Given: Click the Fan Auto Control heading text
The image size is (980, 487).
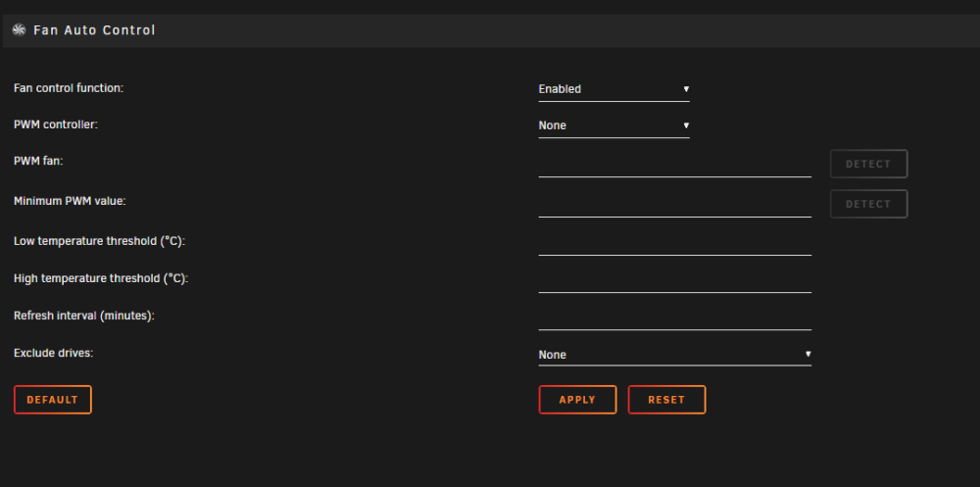Looking at the screenshot, I should click(94, 30).
